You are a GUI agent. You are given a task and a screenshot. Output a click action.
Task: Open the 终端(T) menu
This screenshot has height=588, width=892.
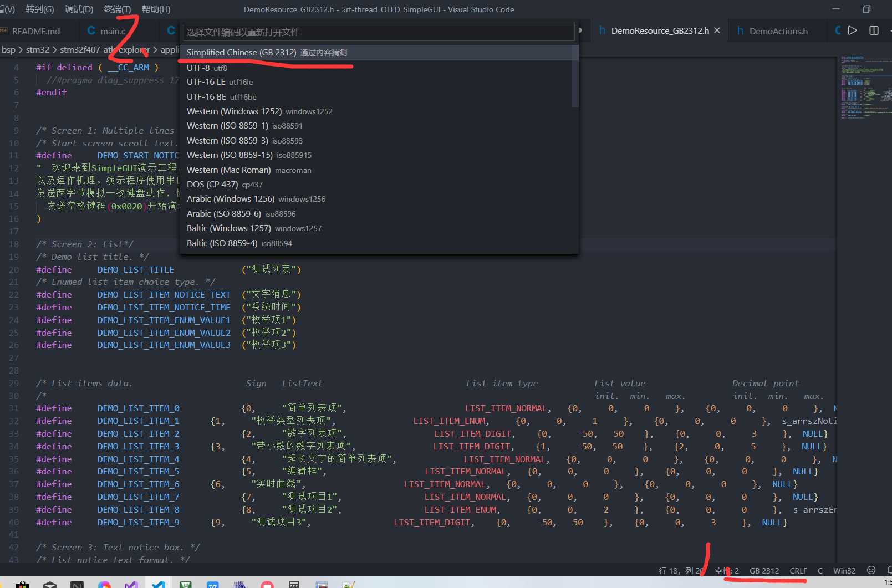coord(118,9)
